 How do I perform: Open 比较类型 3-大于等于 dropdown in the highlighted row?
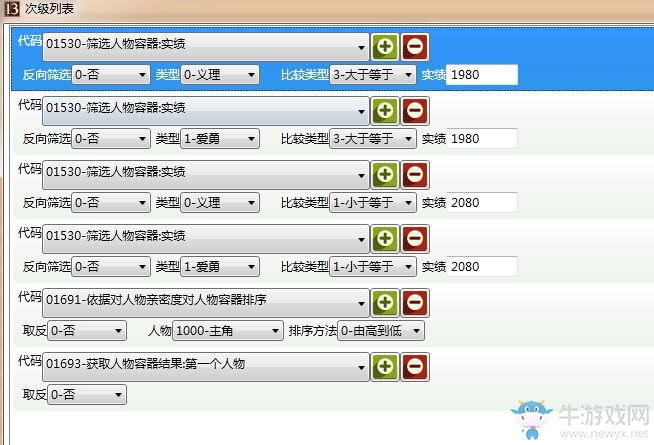[x=373, y=75]
